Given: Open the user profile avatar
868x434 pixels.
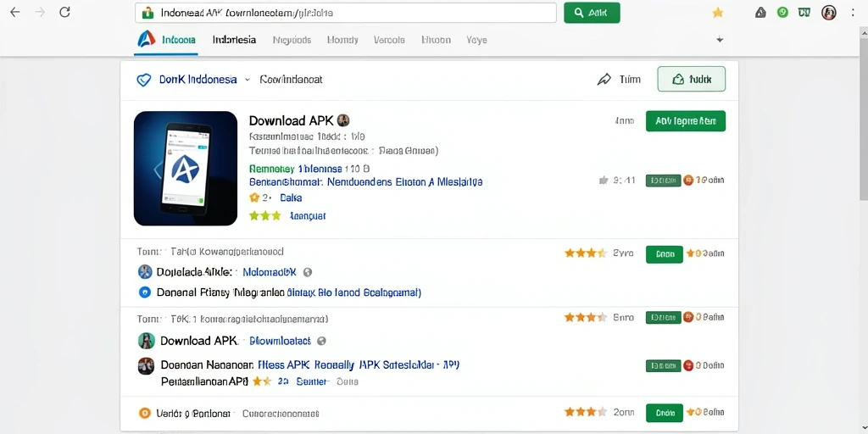Looking at the screenshot, I should [829, 12].
